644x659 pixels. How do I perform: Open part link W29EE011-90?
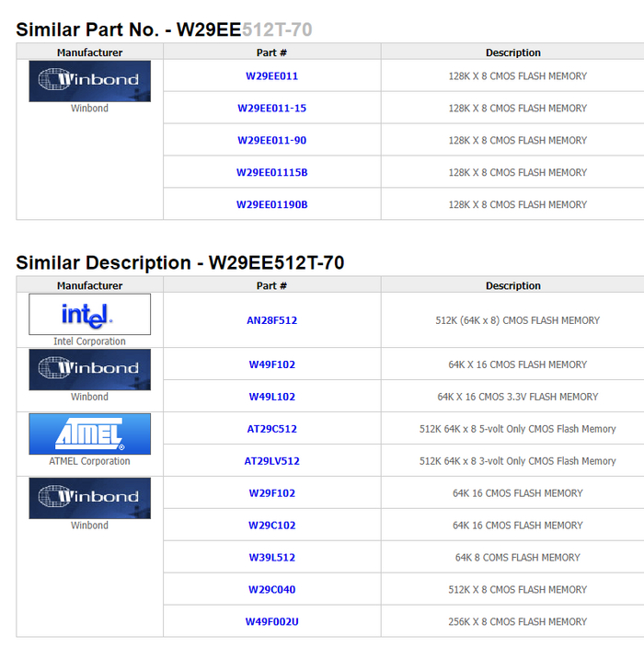(271, 141)
